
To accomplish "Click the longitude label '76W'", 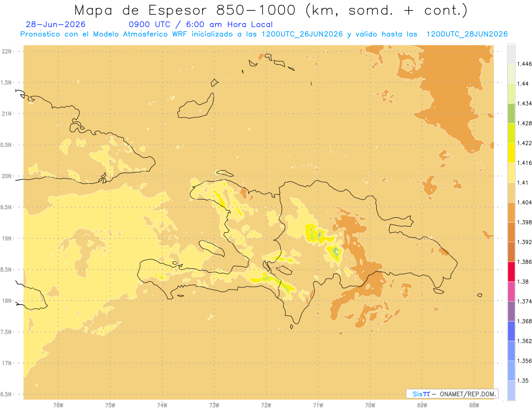I will coord(58,405).
